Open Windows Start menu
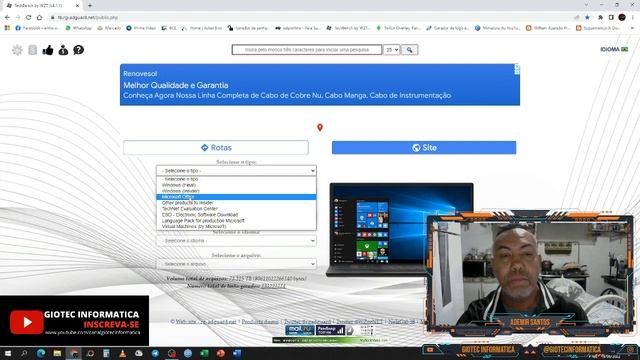 click(7, 353)
